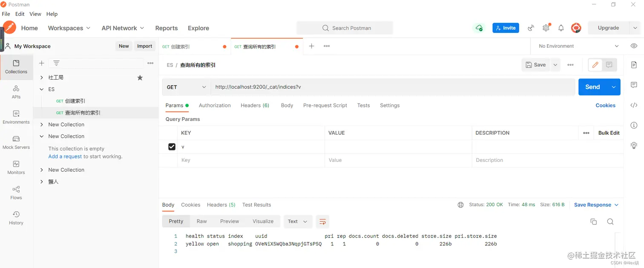644x268 pixels.
Task: Open the Save Response dropdown
Action: (596, 205)
